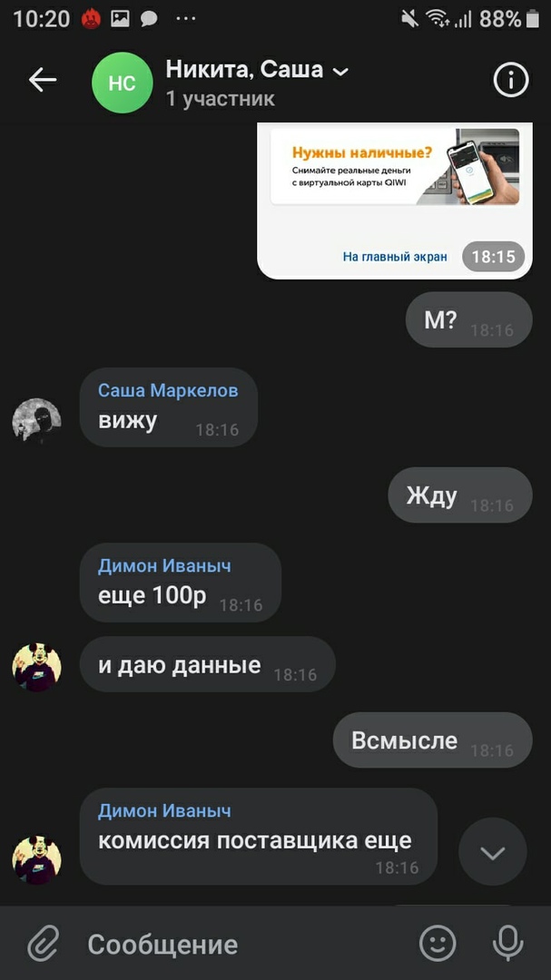Jump to latest messages with down-arrow button
551x980 pixels.
pos(493,852)
